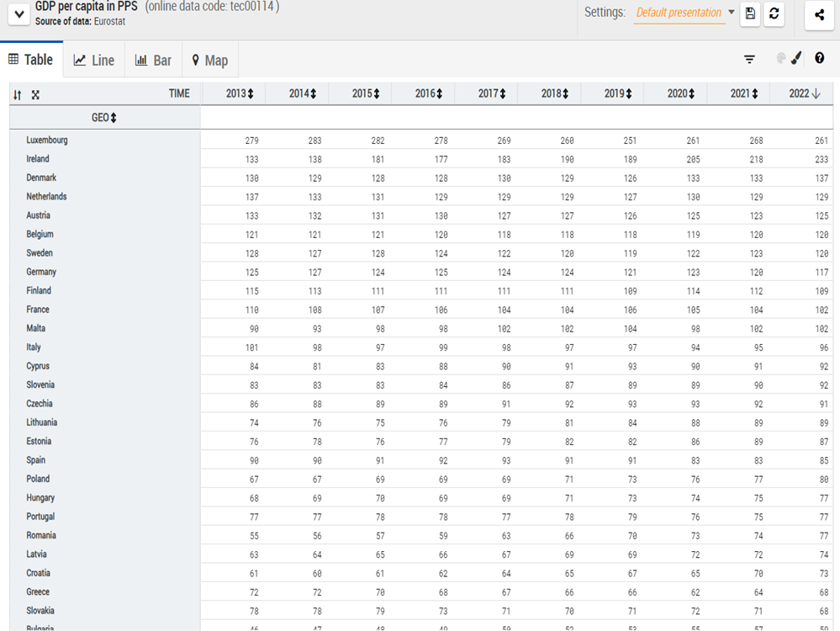Image resolution: width=840 pixels, height=631 pixels.
Task: Click the refresh/reset settings icon
Action: point(774,13)
